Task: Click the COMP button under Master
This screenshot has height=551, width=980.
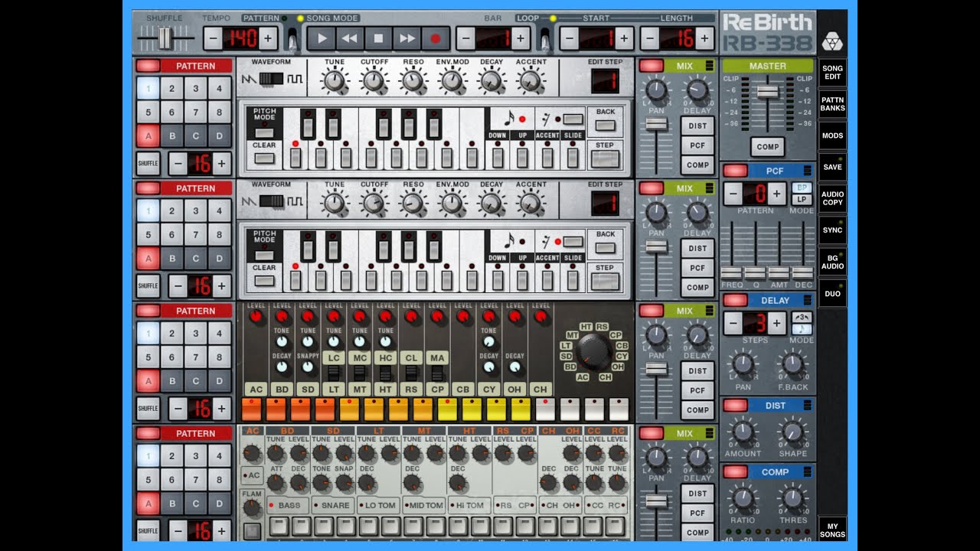Action: 768,147
